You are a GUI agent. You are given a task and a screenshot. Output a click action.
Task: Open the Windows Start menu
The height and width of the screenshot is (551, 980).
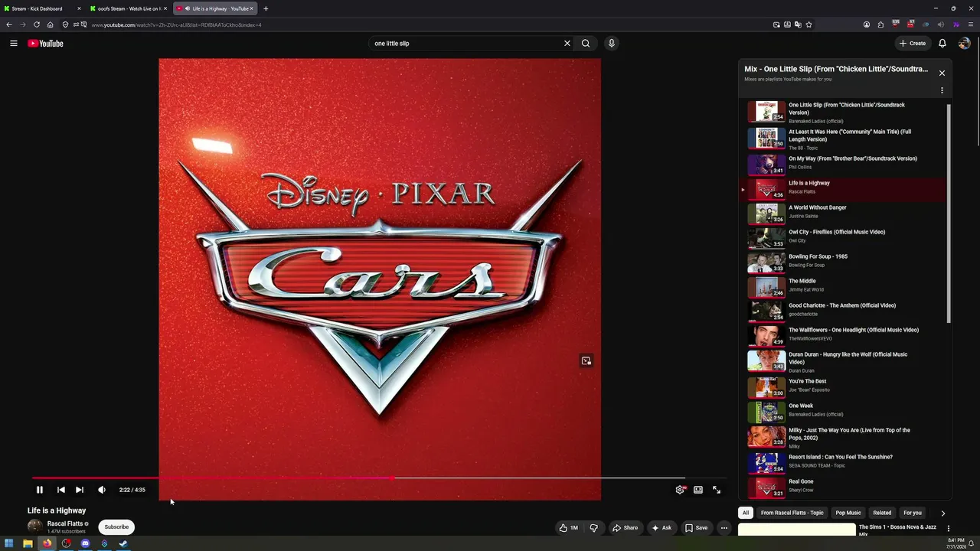[9, 544]
